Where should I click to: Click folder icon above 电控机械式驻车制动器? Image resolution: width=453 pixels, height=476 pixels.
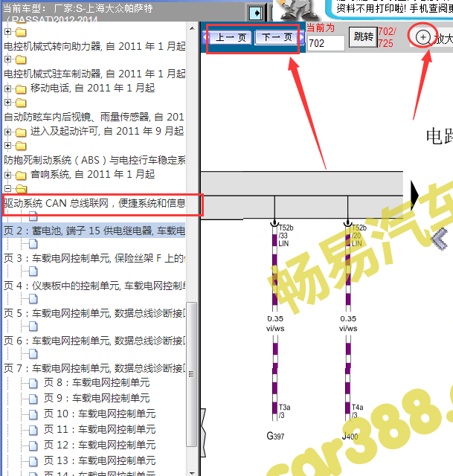click(21, 59)
